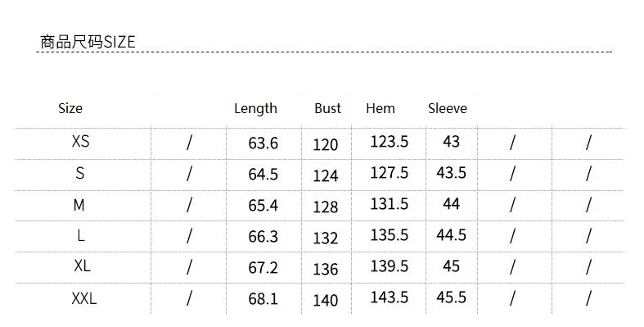Click the 68.1 length value
Viewport: 644px width, 327px height.
(x=263, y=299)
